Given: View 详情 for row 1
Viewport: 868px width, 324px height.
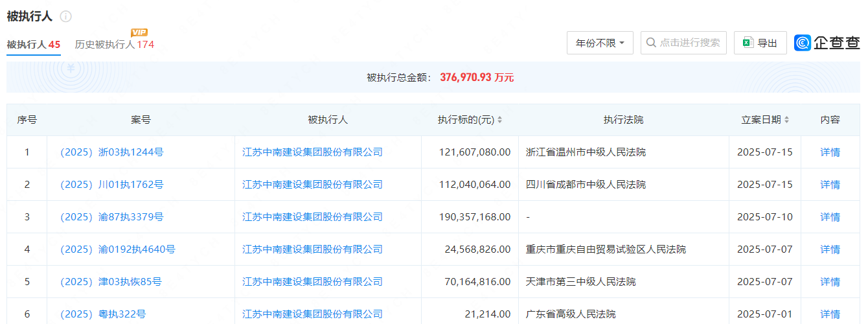Looking at the screenshot, I should tap(830, 152).
